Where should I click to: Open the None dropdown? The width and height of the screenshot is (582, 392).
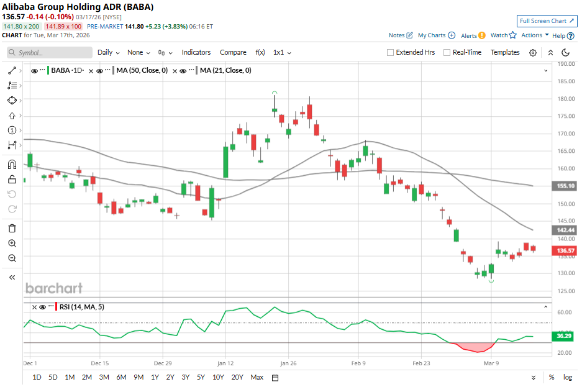coord(139,52)
